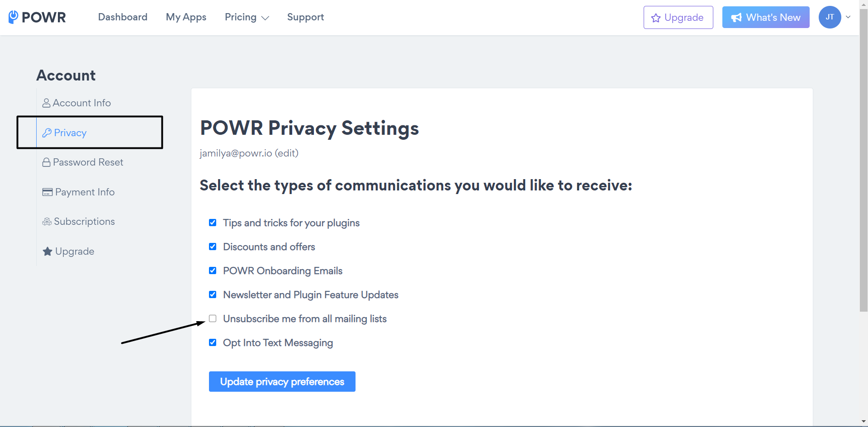Click the page vertical scrollbar thumb
The width and height of the screenshot is (868, 427).
(863, 160)
